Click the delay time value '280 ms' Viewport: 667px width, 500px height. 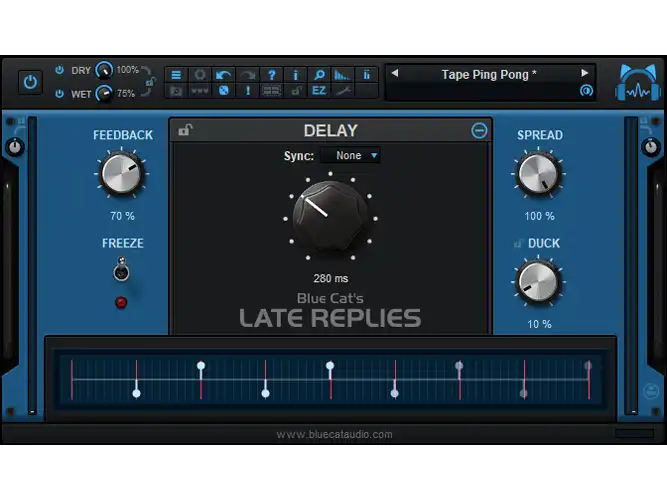click(x=331, y=279)
